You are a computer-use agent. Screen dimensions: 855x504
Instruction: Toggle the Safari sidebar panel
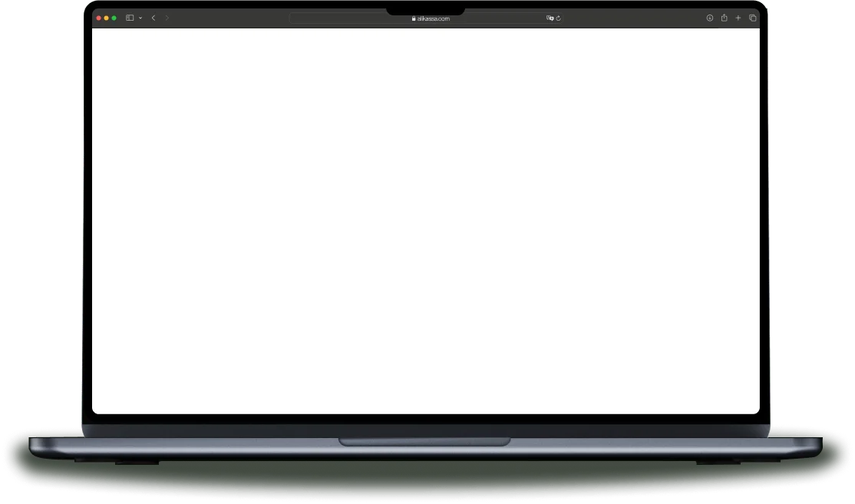pyautogui.click(x=130, y=18)
